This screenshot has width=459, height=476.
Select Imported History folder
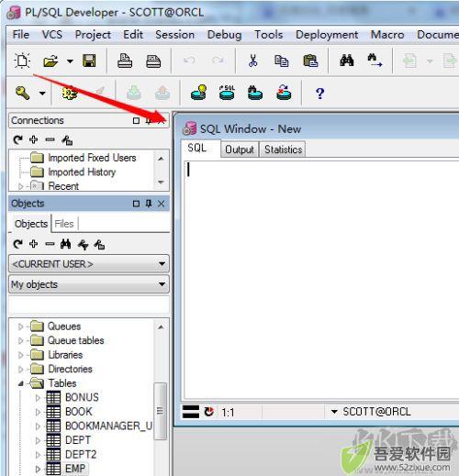(82, 172)
